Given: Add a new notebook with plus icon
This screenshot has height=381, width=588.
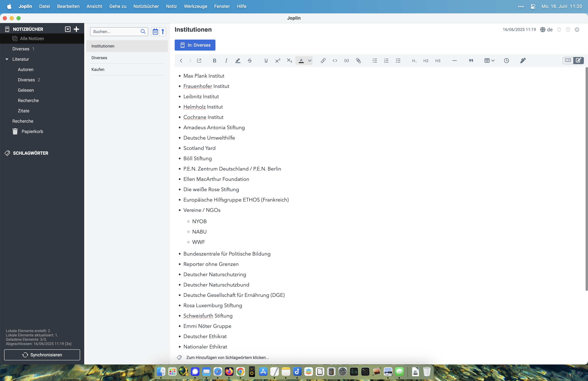Looking at the screenshot, I should pos(76,29).
